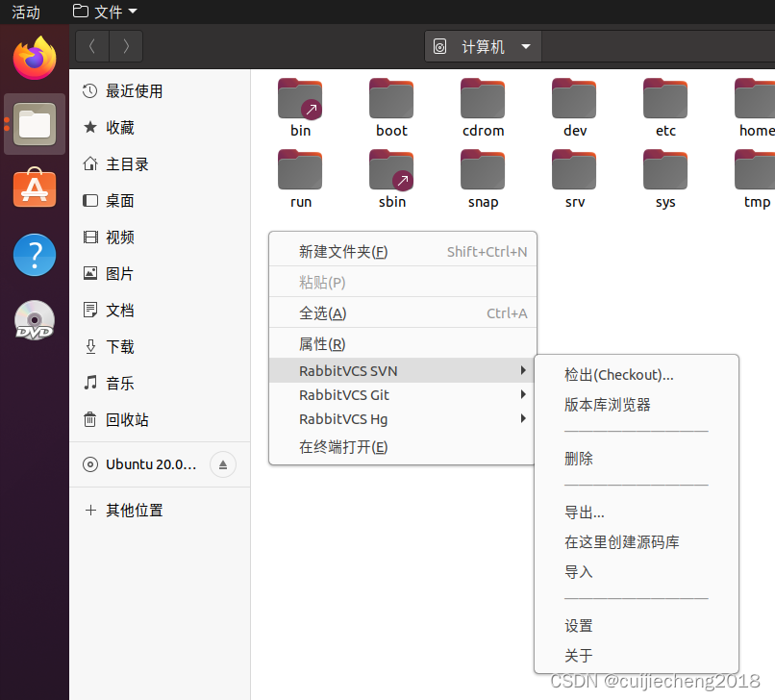Choose 在终端打开(E) from context menu

402,447
